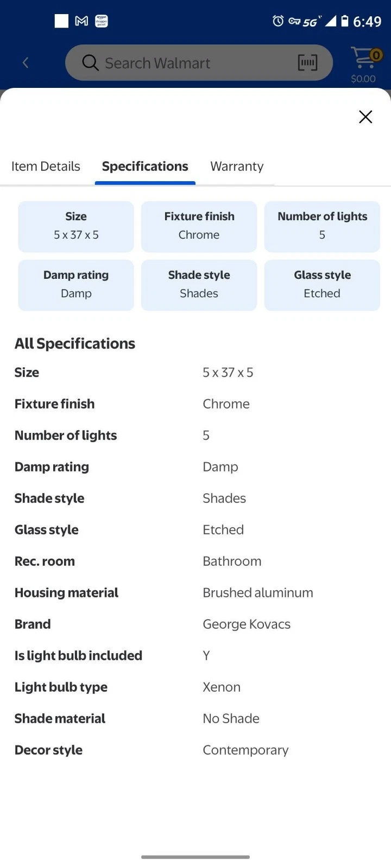
Task: Tap the Damp rating card
Action: (76, 285)
